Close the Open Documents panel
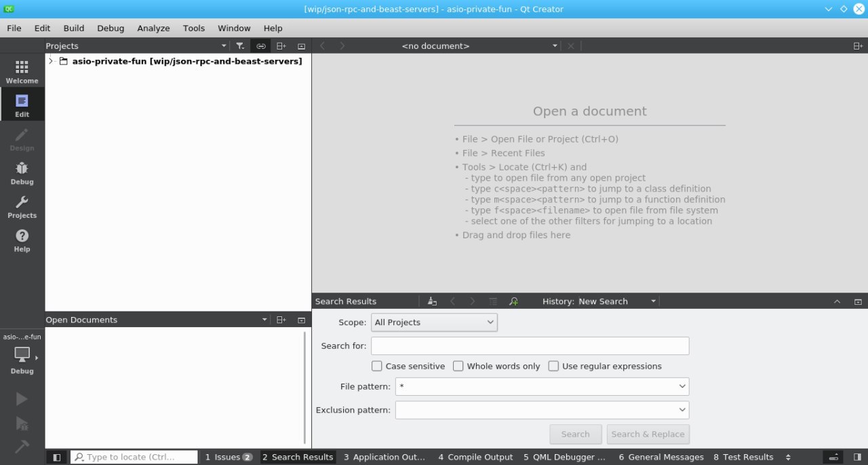 [x=302, y=320]
